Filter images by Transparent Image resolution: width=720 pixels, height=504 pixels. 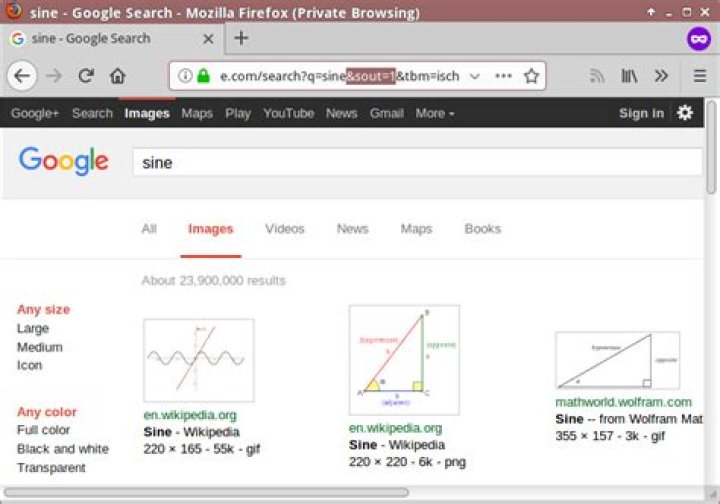pos(51,468)
